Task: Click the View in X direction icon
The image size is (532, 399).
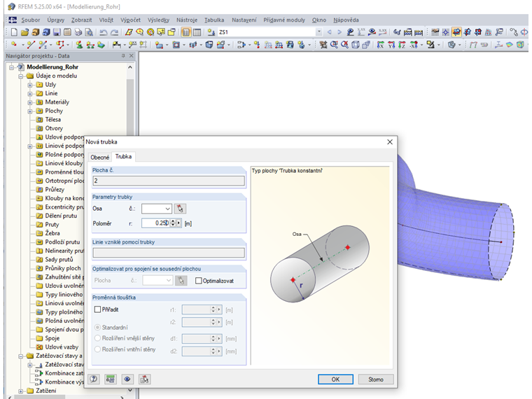Action: (380, 44)
